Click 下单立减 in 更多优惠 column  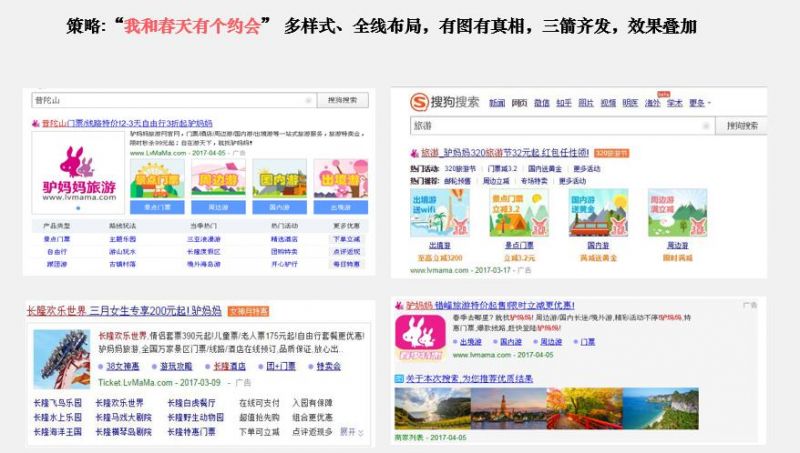point(346,239)
